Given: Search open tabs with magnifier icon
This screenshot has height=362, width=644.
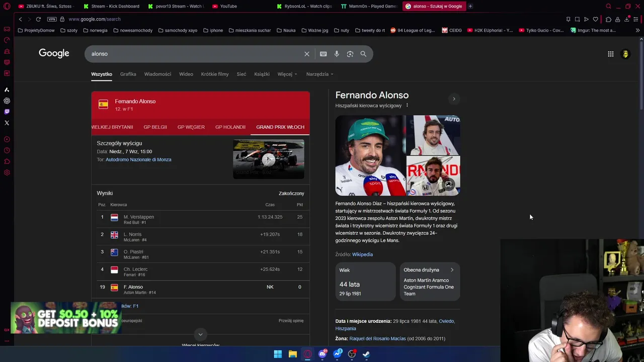Looking at the screenshot, I should coord(608,6).
